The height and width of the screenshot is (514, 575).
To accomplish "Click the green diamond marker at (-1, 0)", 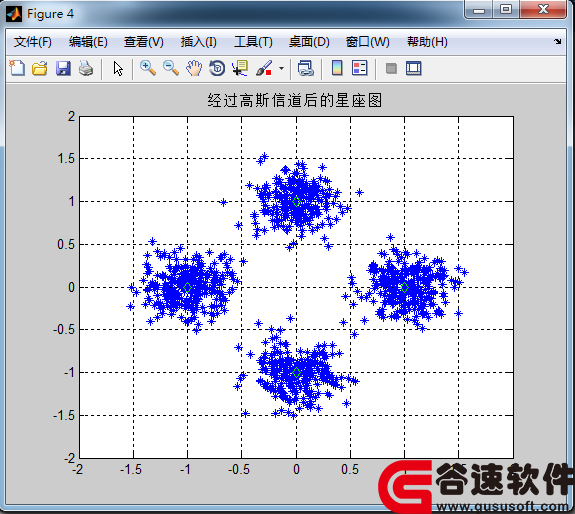I will (187, 287).
